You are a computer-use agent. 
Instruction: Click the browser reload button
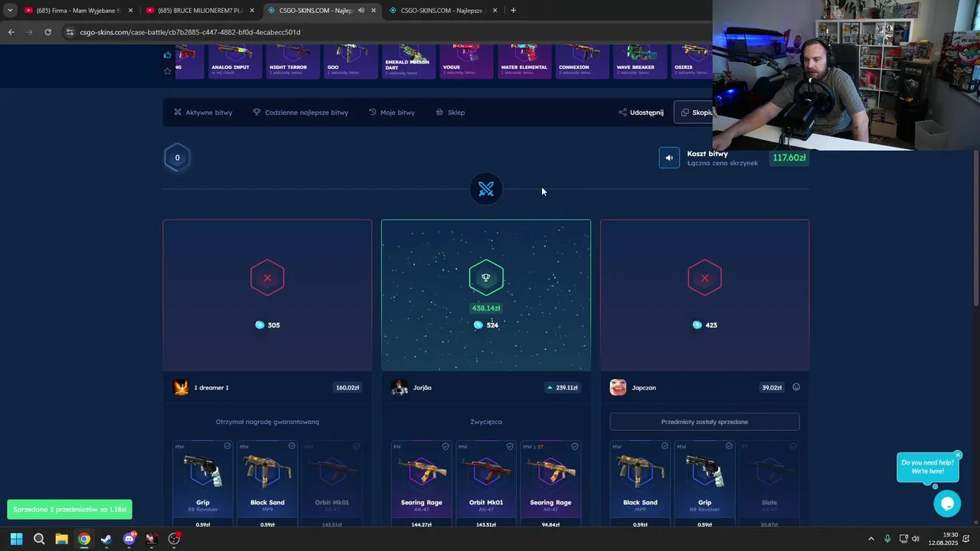[x=47, y=32]
